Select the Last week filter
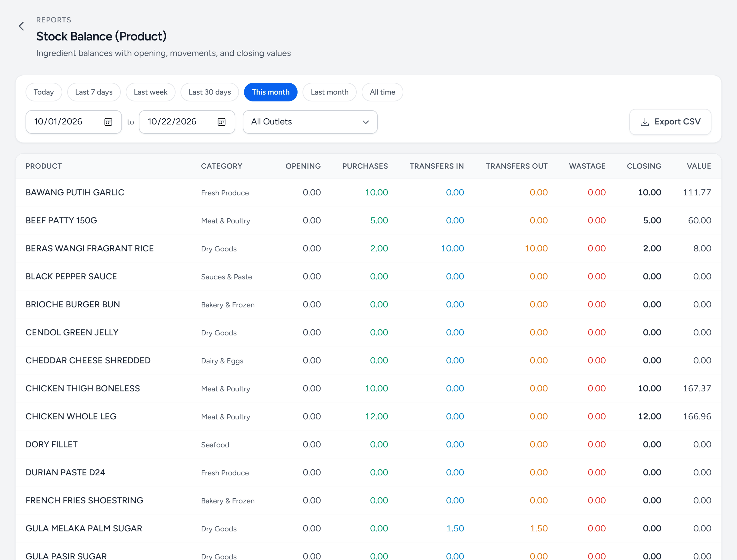Screen dimensions: 737x560 click(150, 92)
